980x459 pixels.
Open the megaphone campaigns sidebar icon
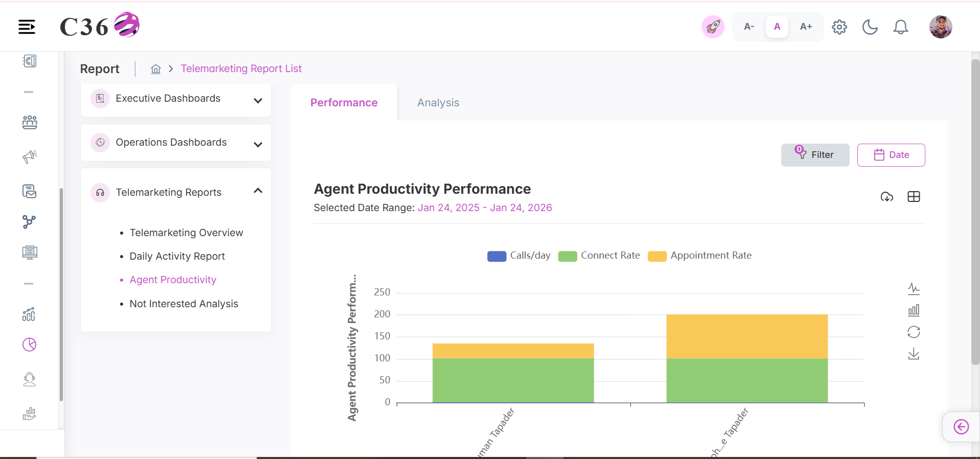tap(30, 156)
